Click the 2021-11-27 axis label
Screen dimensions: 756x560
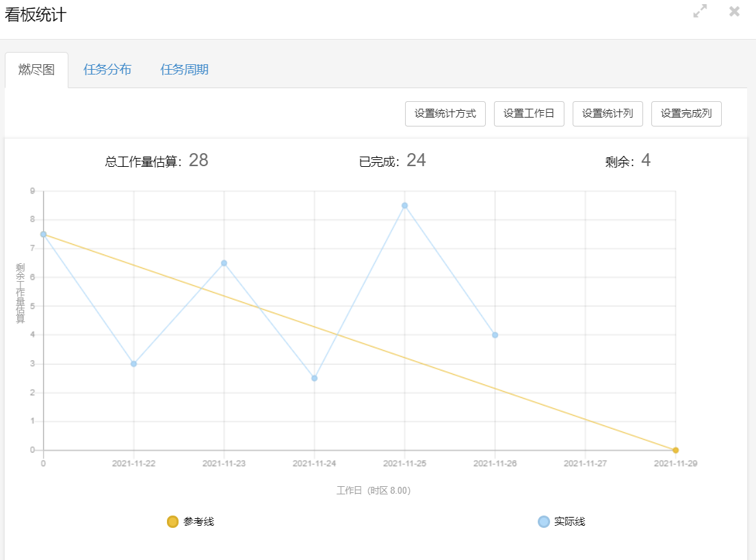[584, 463]
